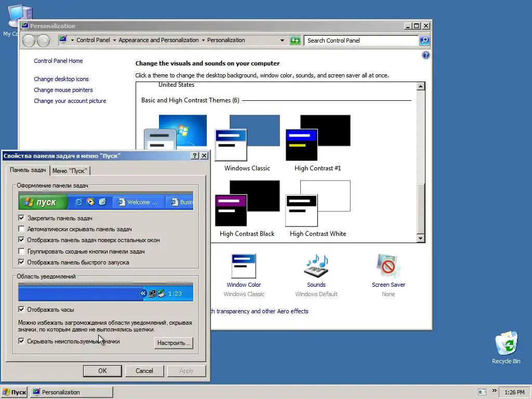Click the Screen Saver text label
This screenshot has width=532, height=399.
point(389,285)
